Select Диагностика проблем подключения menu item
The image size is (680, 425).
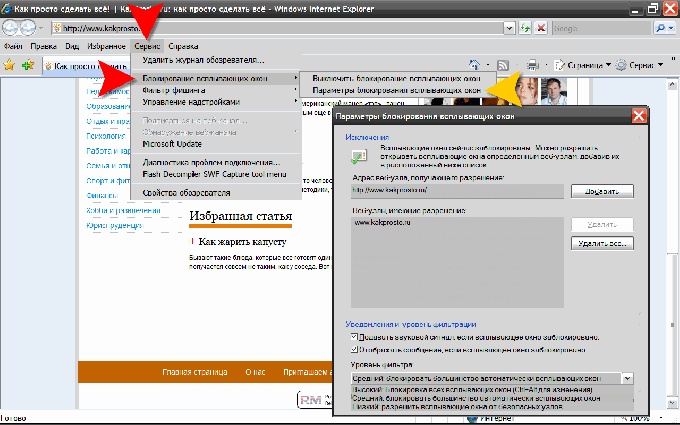tap(216, 162)
